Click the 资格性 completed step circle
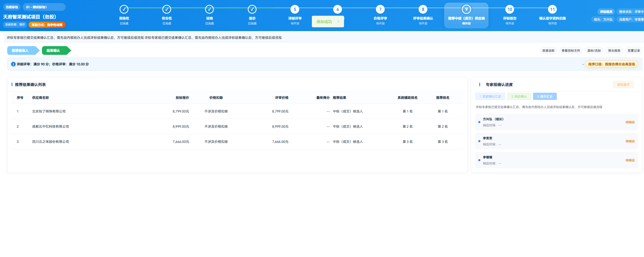The height and width of the screenshot is (257, 644). [x=124, y=10]
